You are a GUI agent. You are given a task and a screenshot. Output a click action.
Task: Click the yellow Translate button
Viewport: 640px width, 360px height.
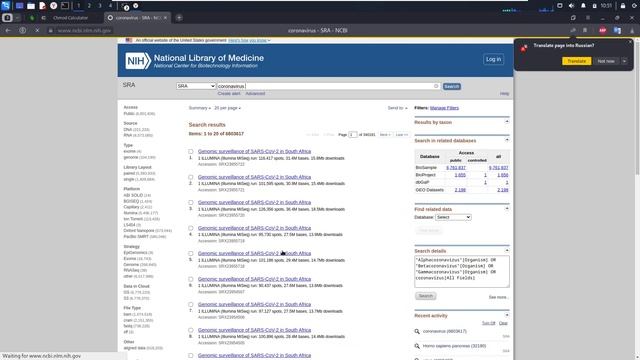576,61
